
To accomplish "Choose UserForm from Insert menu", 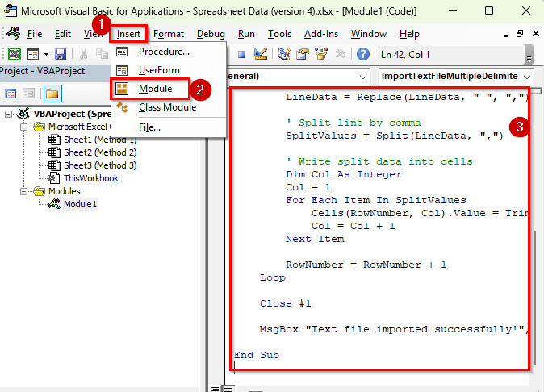I will tap(169, 70).
